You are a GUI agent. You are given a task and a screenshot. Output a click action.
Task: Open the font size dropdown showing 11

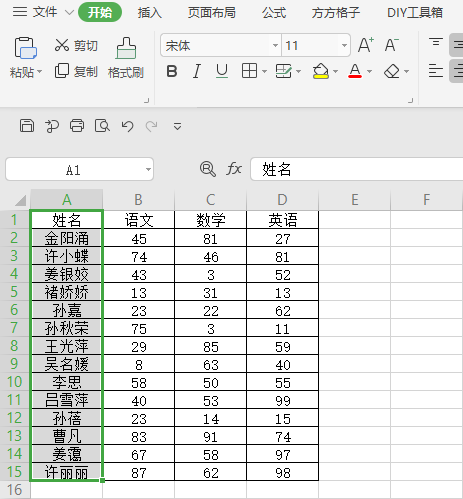point(344,45)
